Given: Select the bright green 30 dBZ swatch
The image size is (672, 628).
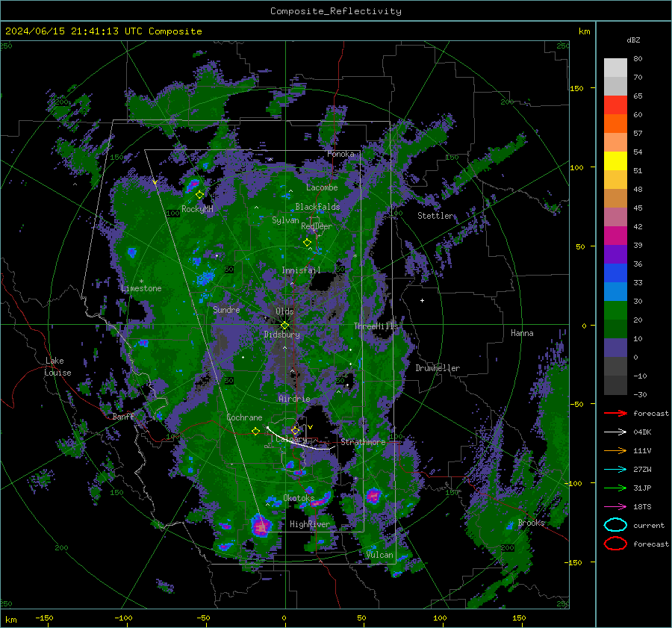Looking at the screenshot, I should click(615, 310).
